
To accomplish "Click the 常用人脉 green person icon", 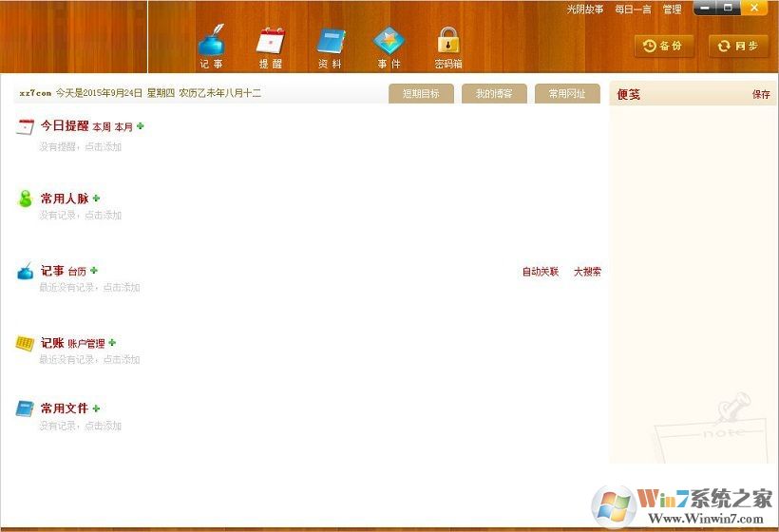I will coord(26,199).
